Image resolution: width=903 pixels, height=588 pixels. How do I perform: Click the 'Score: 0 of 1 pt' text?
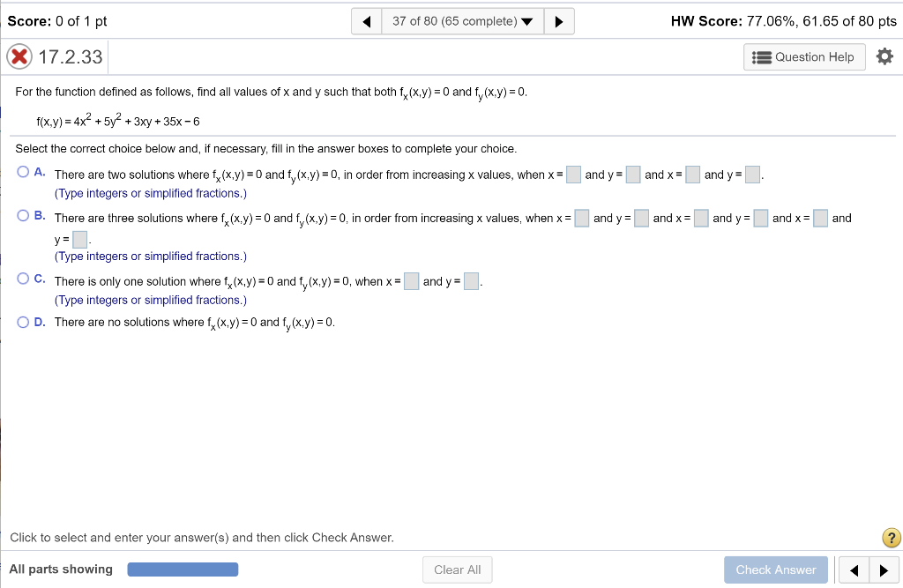57,21
